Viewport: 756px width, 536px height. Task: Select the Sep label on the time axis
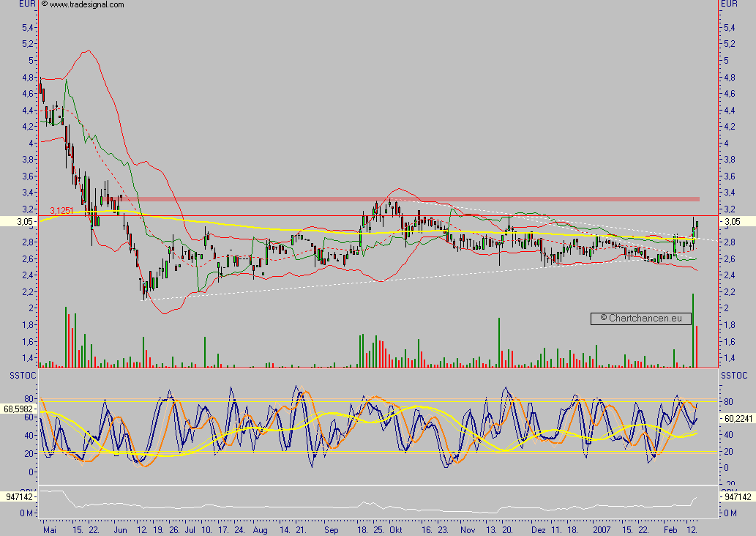click(x=332, y=530)
